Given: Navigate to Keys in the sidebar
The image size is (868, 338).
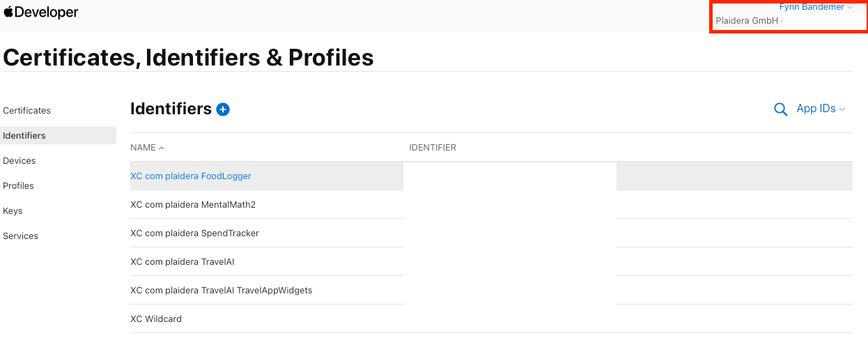Looking at the screenshot, I should click(13, 211).
